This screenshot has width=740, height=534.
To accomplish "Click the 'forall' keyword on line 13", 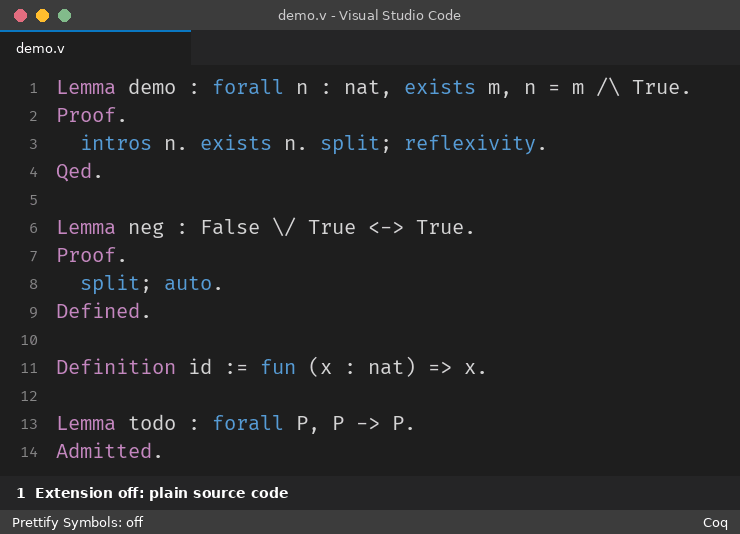I will click(248, 424).
